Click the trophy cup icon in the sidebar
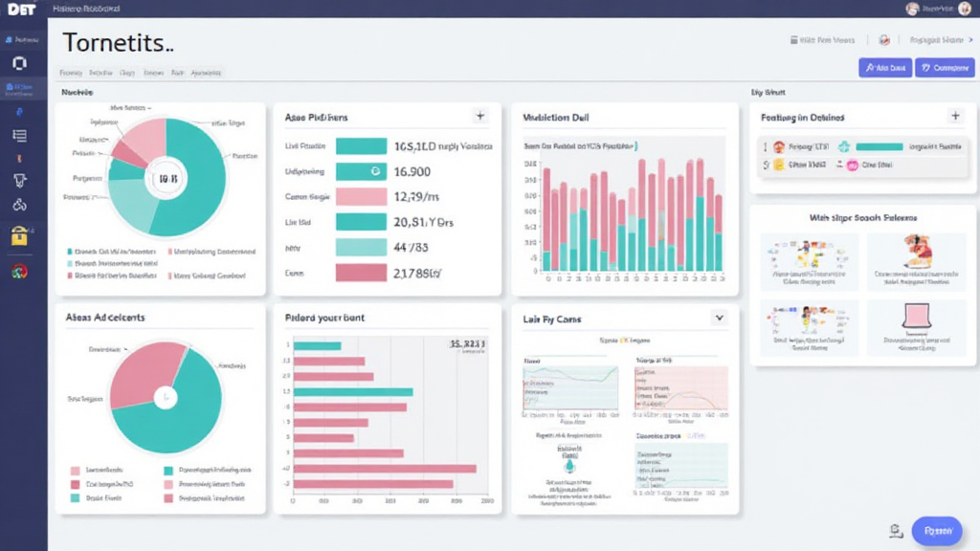This screenshot has height=551, width=980. coord(19,181)
